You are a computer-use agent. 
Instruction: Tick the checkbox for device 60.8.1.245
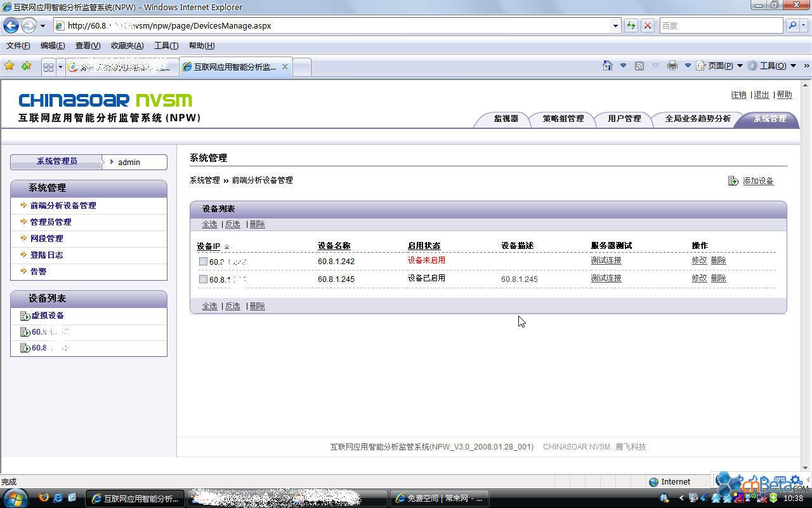(x=203, y=279)
